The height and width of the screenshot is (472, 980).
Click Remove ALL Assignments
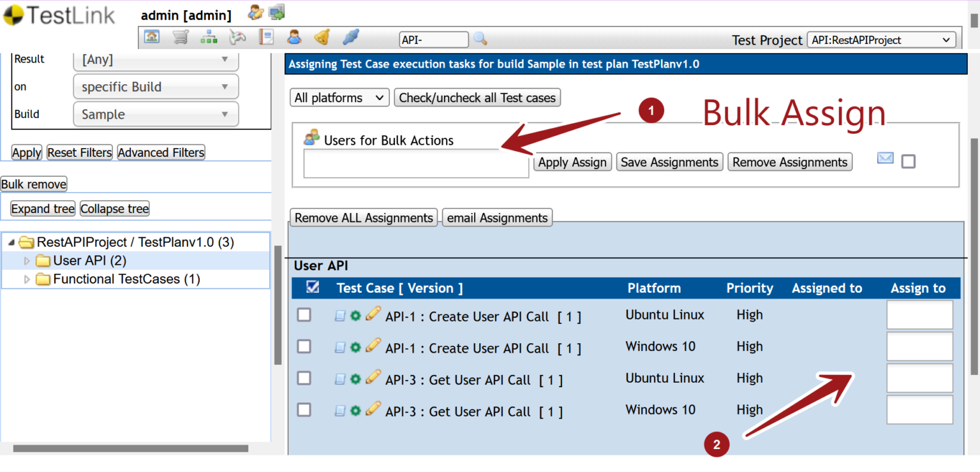pyautogui.click(x=363, y=218)
